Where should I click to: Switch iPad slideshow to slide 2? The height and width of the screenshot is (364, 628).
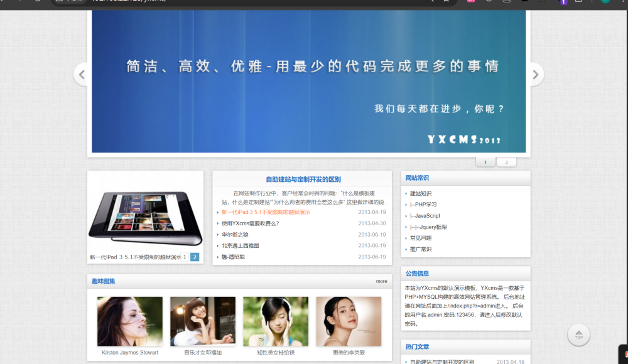click(195, 257)
